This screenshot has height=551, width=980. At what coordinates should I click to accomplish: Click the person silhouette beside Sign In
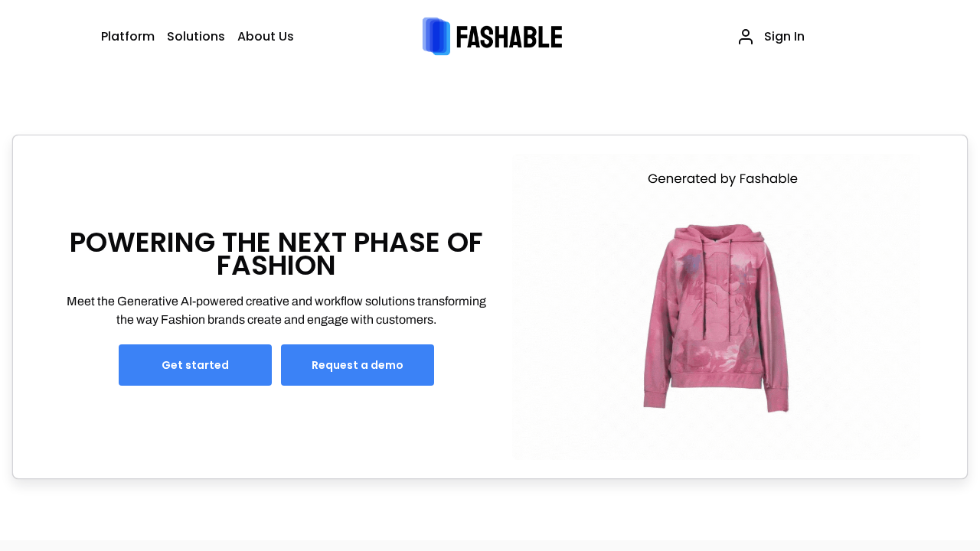(745, 36)
